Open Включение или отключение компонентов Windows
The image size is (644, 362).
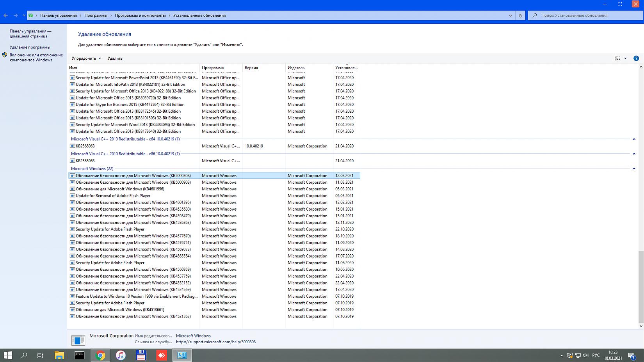pyautogui.click(x=36, y=57)
